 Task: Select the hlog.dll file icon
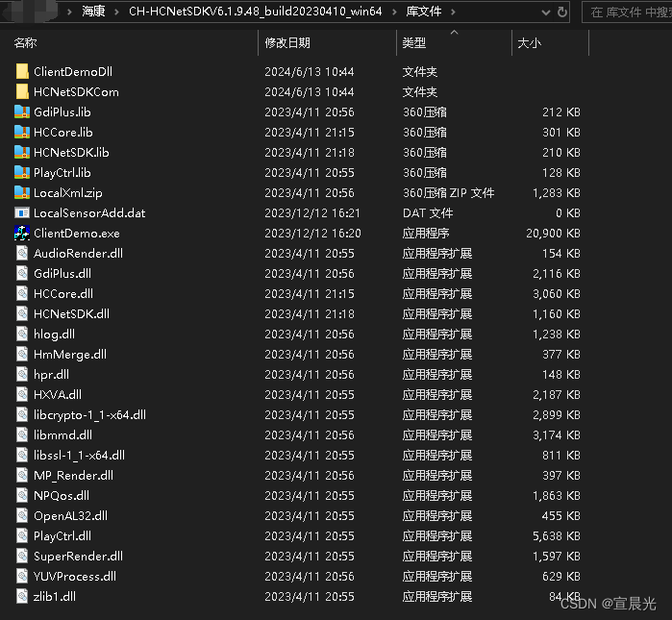pos(22,334)
